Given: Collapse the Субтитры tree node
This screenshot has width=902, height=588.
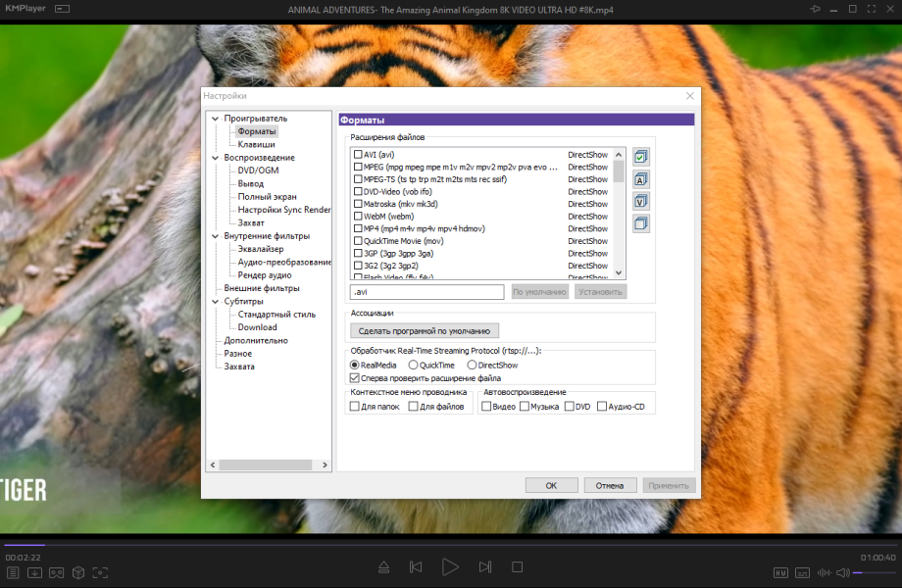Looking at the screenshot, I should pos(215,301).
